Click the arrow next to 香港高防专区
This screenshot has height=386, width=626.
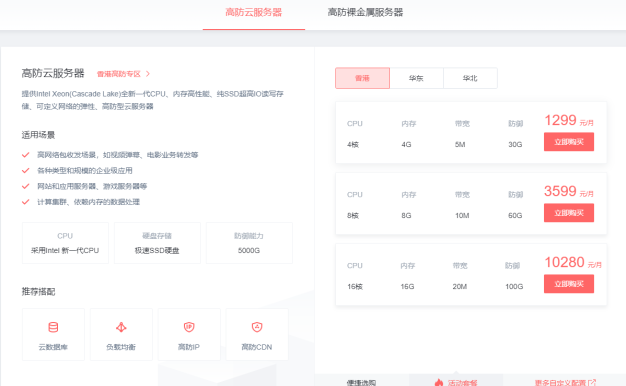pos(148,74)
